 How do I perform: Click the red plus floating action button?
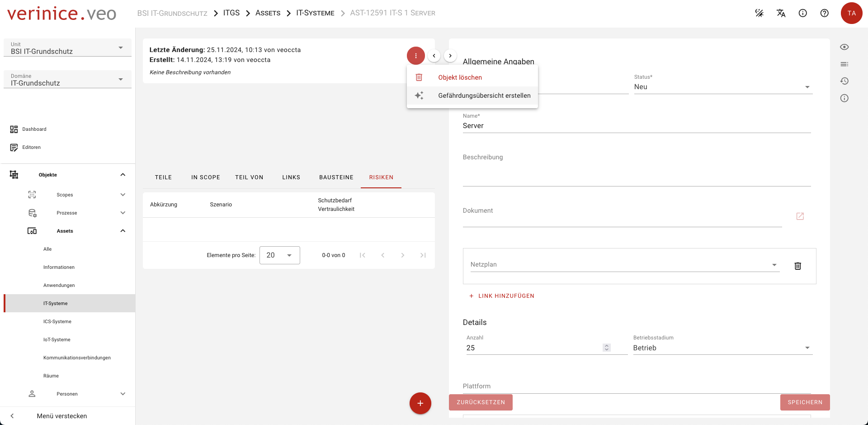pyautogui.click(x=420, y=403)
